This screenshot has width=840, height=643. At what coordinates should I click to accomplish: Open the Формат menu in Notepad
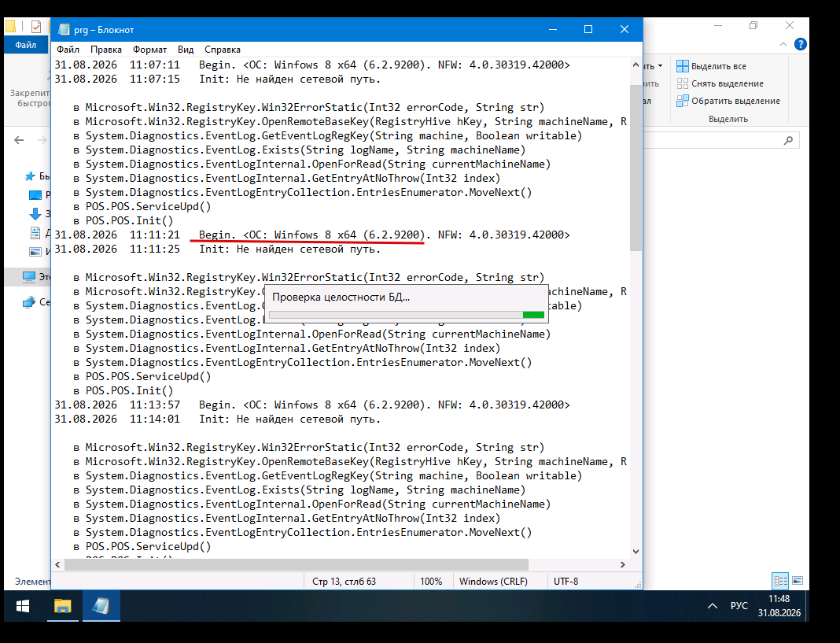150,50
